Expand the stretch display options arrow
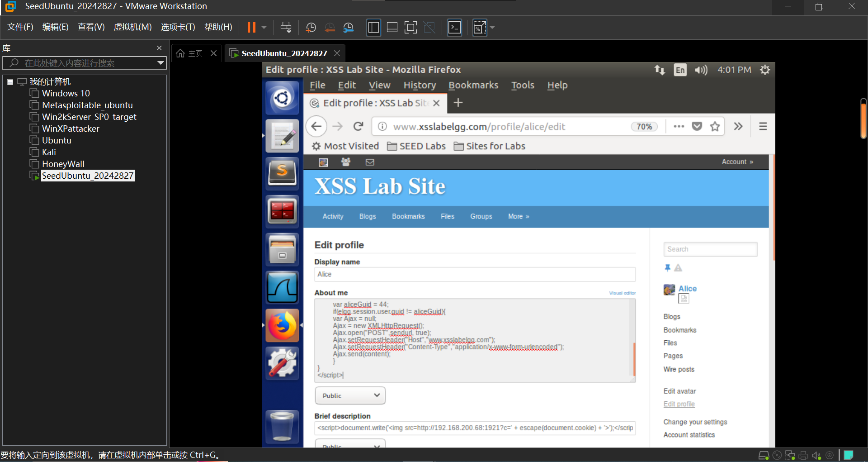The image size is (868, 462). pos(492,28)
